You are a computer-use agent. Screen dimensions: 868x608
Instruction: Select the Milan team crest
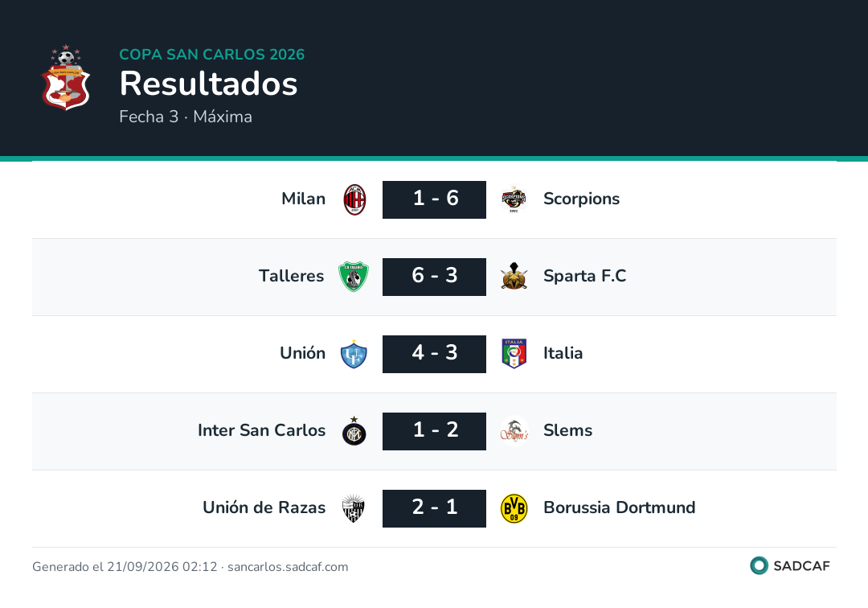pos(354,199)
